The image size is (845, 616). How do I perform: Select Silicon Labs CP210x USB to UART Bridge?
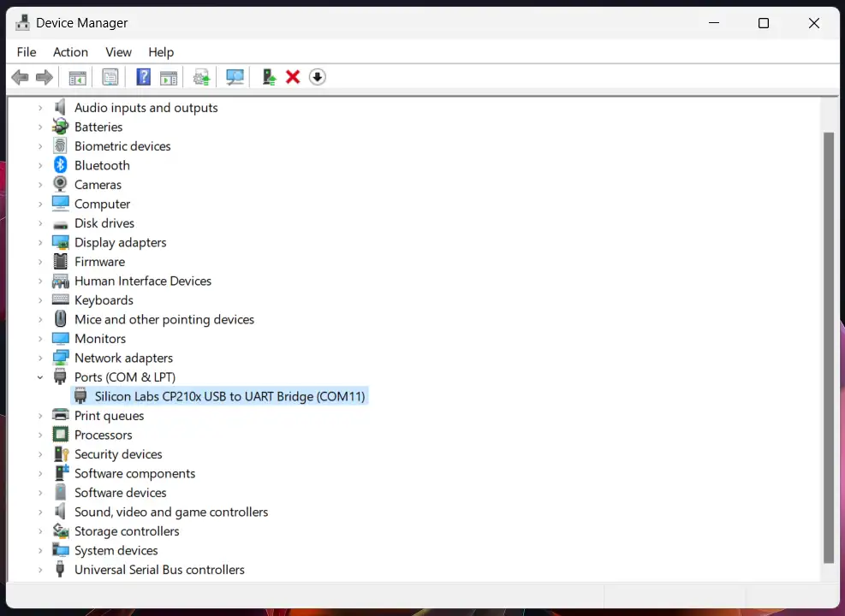[229, 396]
